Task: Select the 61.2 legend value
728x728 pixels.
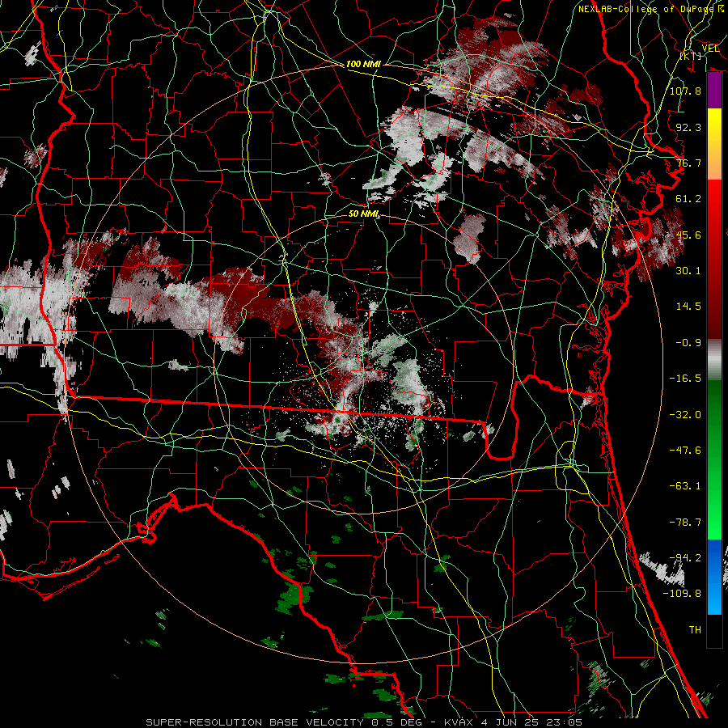Action: (688, 199)
